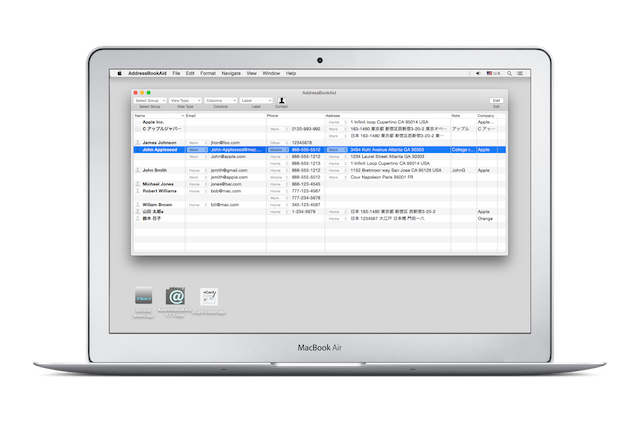Click the person icon beside Robert Williams
640x421 pixels.
pos(138,191)
